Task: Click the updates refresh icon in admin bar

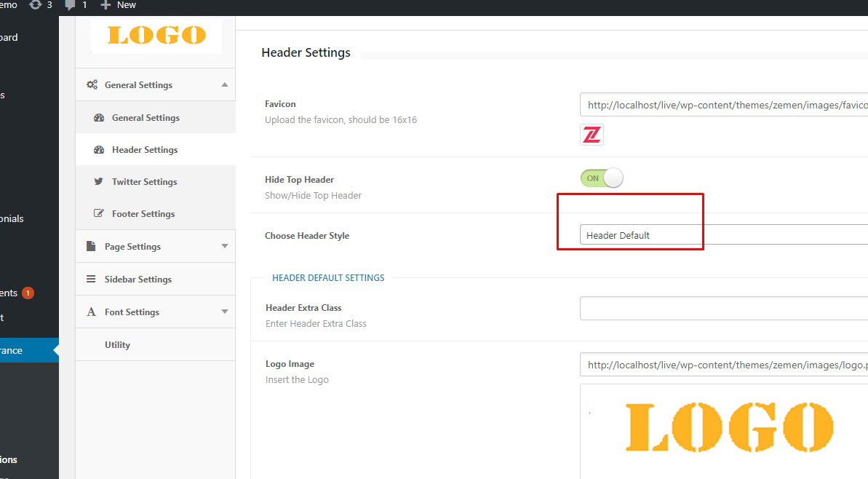Action: coord(35,5)
